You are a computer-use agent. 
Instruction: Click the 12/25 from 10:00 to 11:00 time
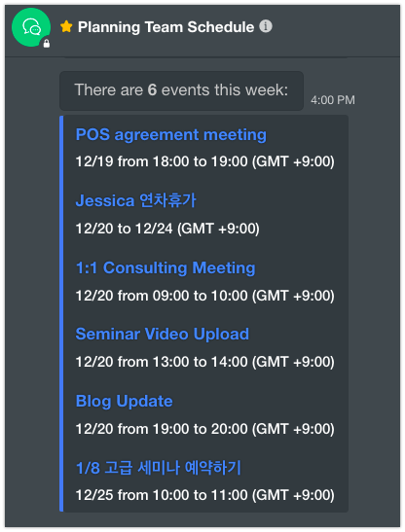(204, 495)
